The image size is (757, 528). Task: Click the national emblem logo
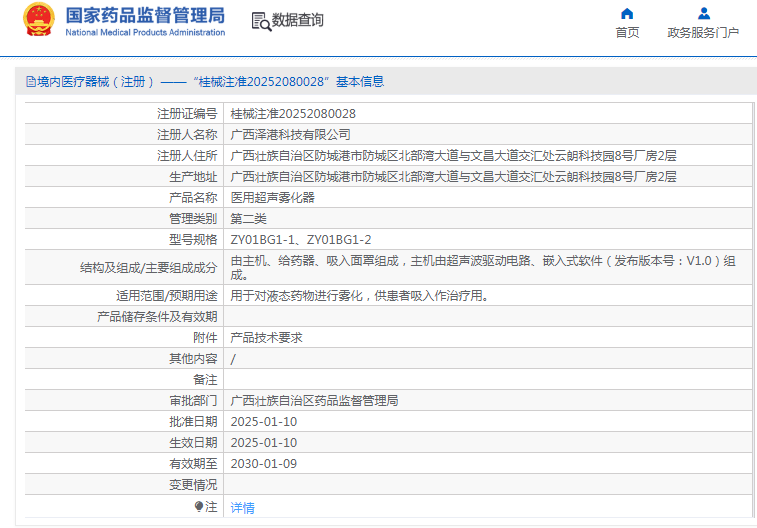(x=39, y=19)
